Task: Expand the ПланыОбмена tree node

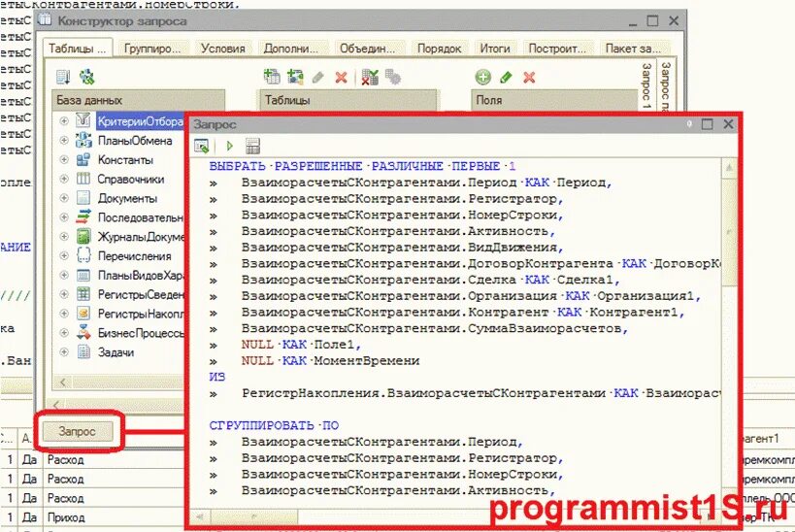Action: [63, 140]
